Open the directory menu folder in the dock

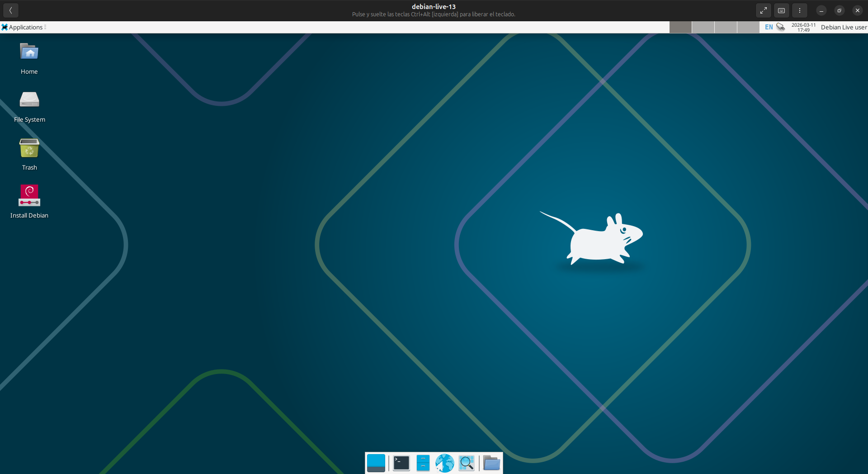(x=491, y=463)
